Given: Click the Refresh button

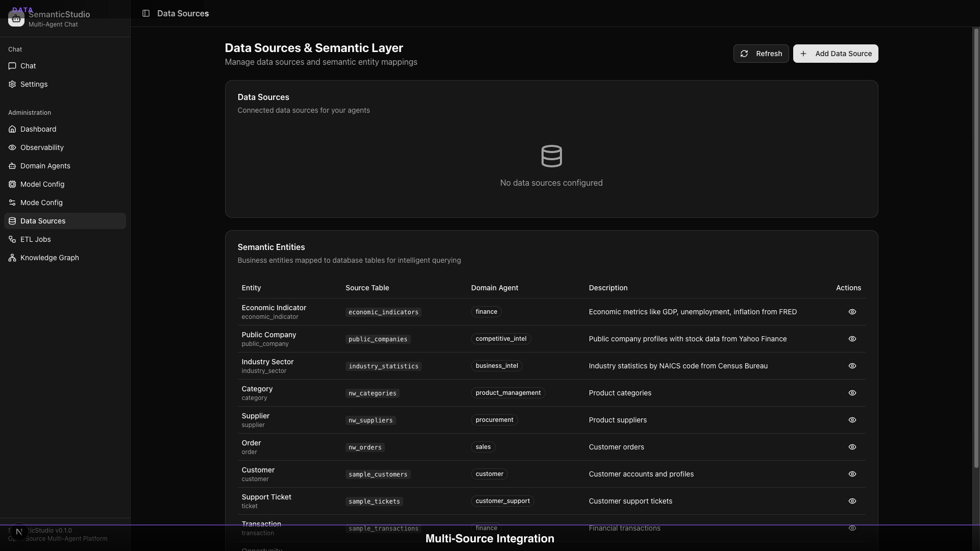Looking at the screenshot, I should [761, 54].
